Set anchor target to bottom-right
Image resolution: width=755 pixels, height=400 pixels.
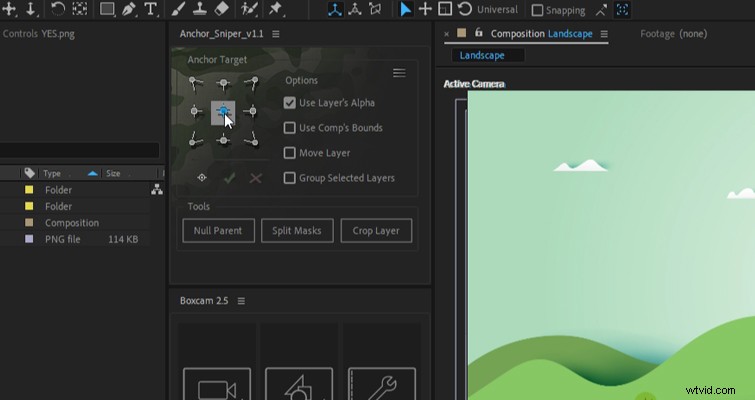[251, 140]
